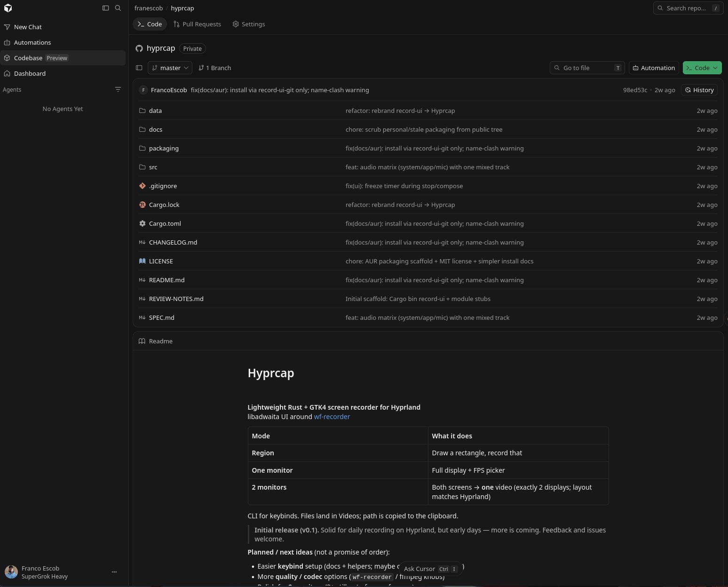Click the Search repo input box

688,8
